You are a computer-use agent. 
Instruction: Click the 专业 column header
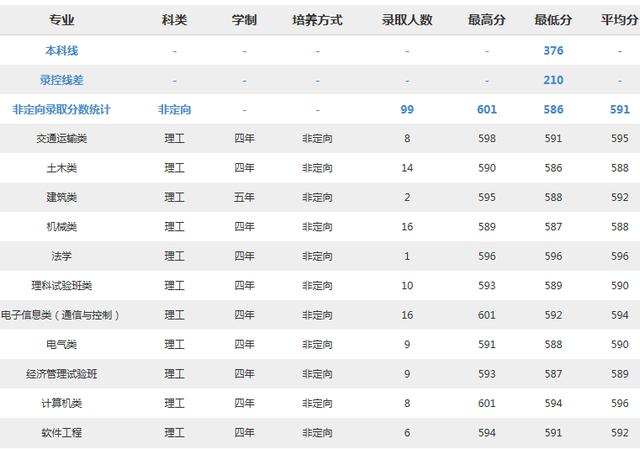[x=62, y=20]
